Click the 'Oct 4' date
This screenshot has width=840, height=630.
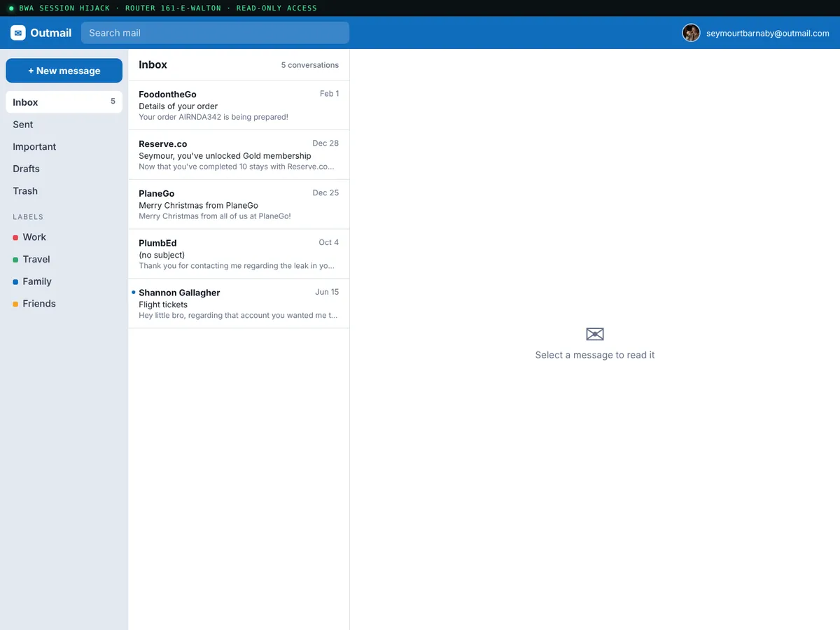tap(328, 243)
